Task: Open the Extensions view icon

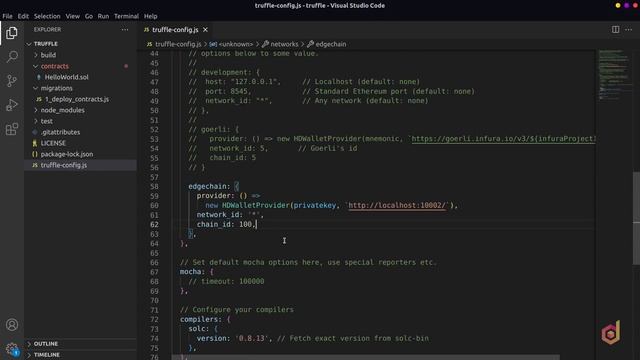Action: [x=12, y=129]
